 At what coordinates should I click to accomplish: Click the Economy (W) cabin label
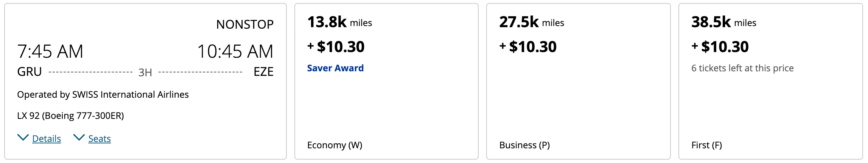334,145
